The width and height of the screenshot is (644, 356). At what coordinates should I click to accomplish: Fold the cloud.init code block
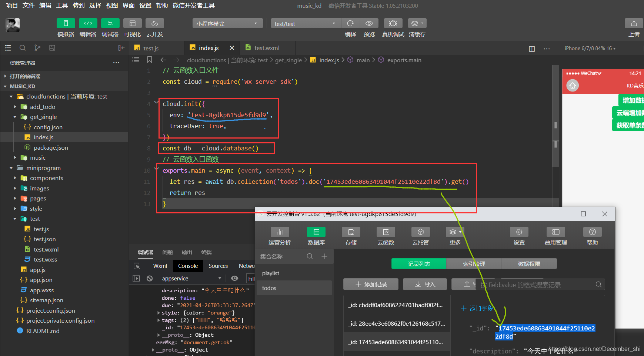156,103
